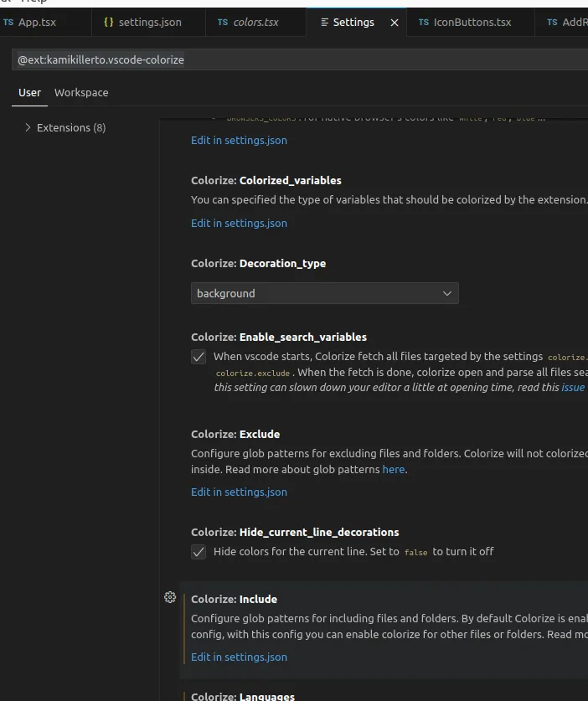
Task: Select the User settings tab
Action: [x=29, y=92]
